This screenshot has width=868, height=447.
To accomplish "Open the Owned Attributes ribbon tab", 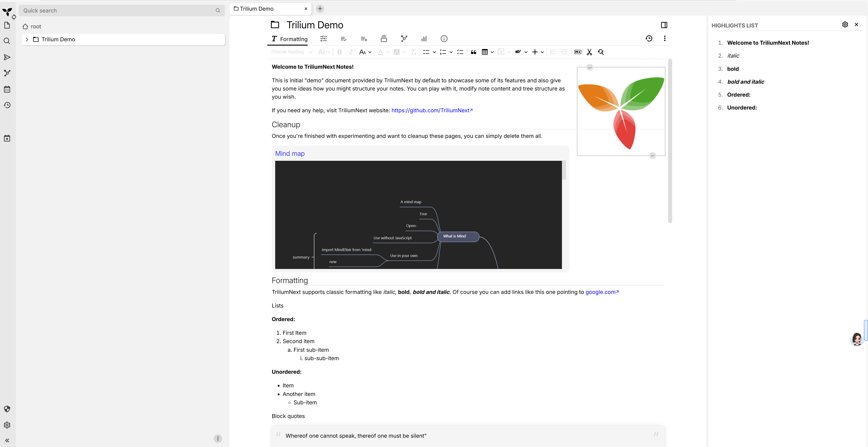I will click(344, 39).
